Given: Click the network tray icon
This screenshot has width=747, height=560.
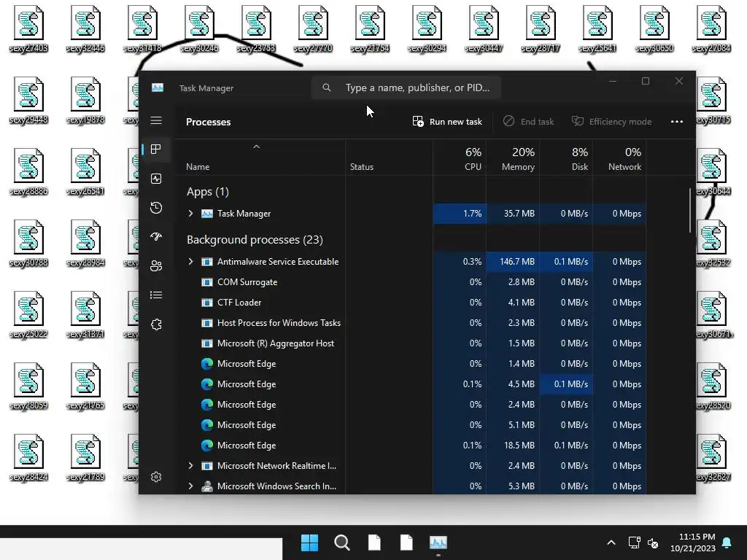Looking at the screenshot, I should (634, 542).
